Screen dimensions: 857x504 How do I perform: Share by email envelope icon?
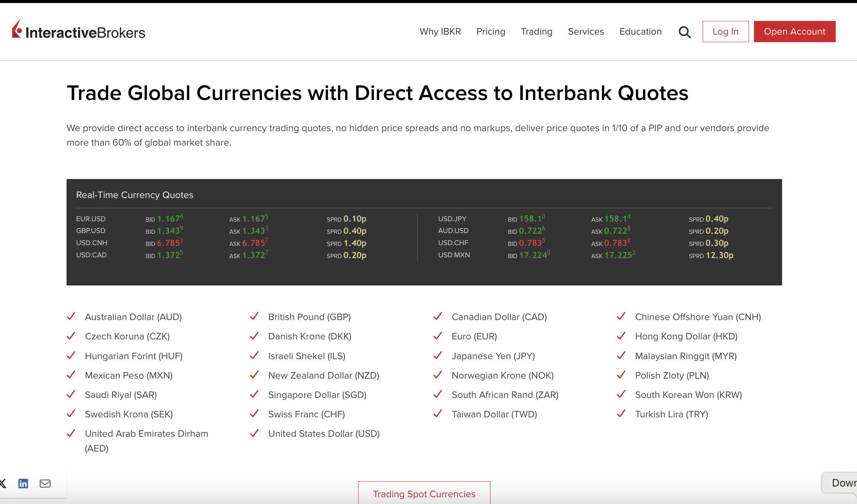pyautogui.click(x=45, y=483)
